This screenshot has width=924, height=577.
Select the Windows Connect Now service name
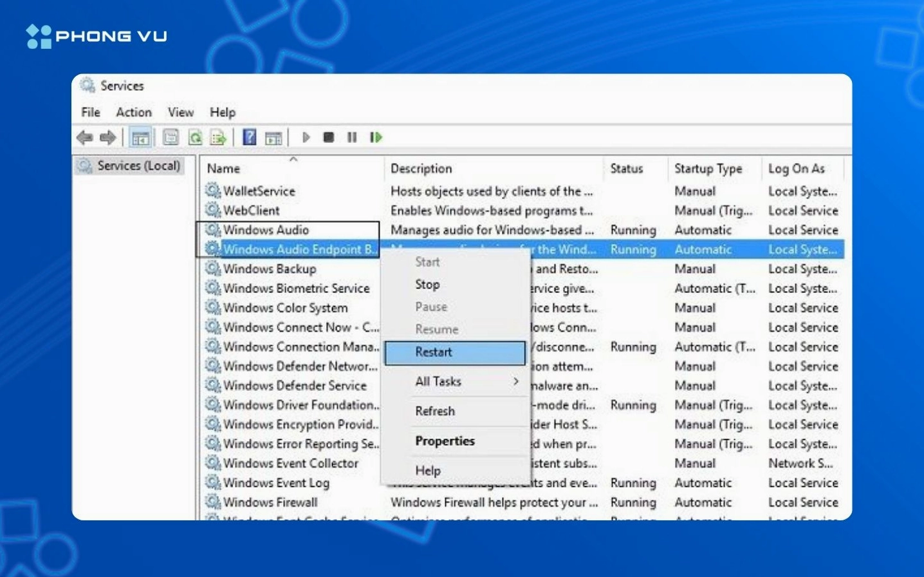(x=301, y=327)
